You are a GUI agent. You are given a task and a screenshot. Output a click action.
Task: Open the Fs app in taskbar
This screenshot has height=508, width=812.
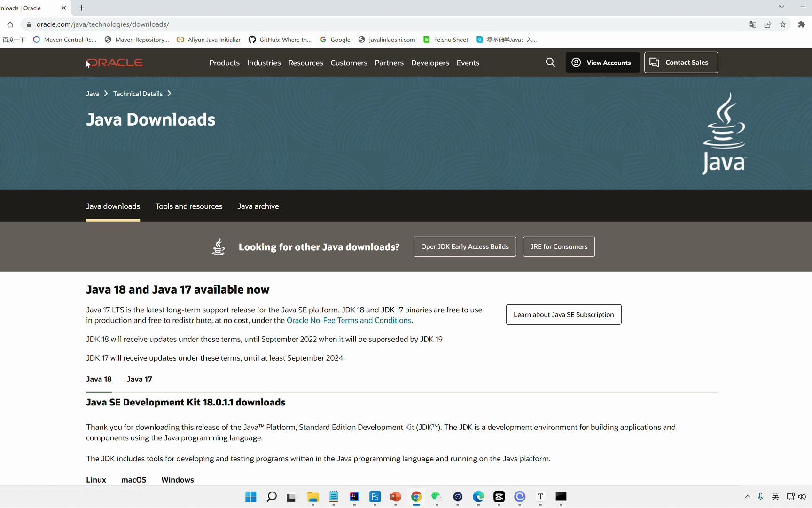pyautogui.click(x=375, y=497)
